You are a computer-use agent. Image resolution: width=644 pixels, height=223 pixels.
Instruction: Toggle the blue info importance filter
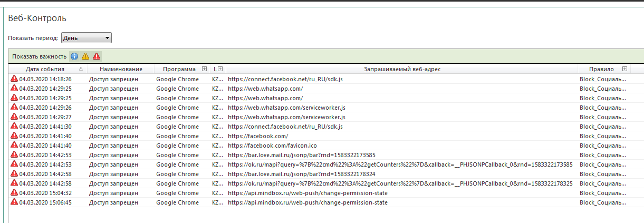[x=74, y=56]
